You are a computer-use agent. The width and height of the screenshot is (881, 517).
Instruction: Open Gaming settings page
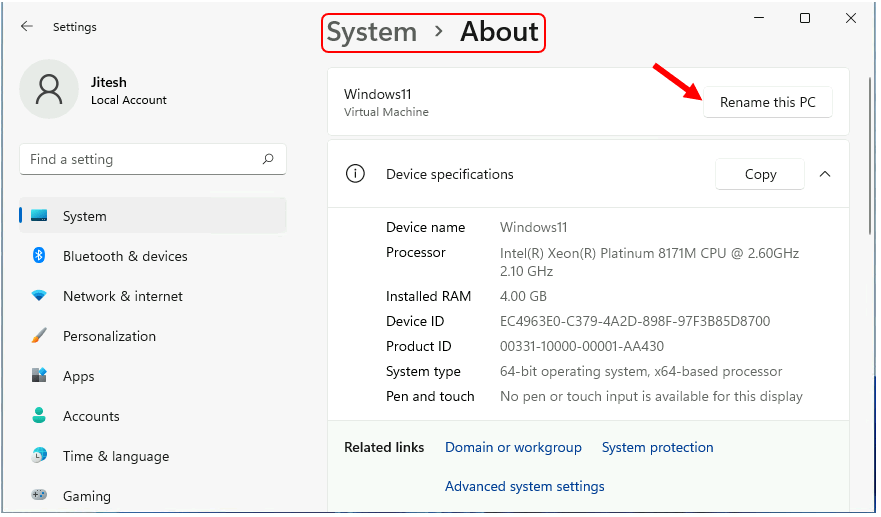(x=153, y=496)
